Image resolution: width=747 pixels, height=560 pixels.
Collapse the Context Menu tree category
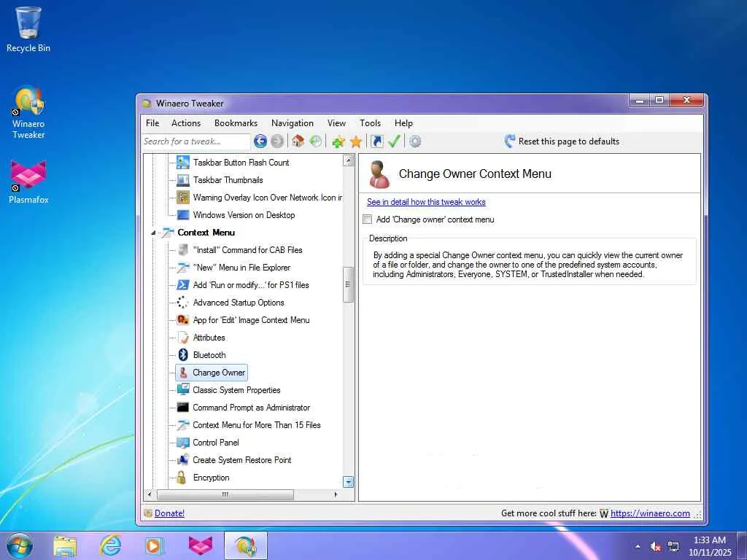click(153, 233)
